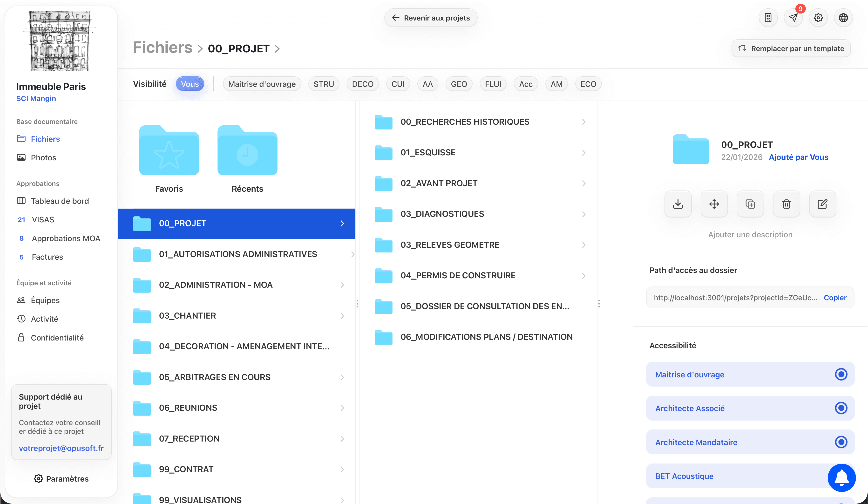
Task: Click Revenir aux projets button
Action: pyautogui.click(x=431, y=18)
